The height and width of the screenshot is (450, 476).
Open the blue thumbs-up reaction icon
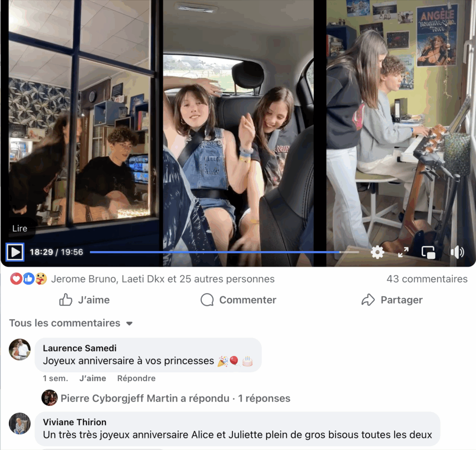[28, 279]
